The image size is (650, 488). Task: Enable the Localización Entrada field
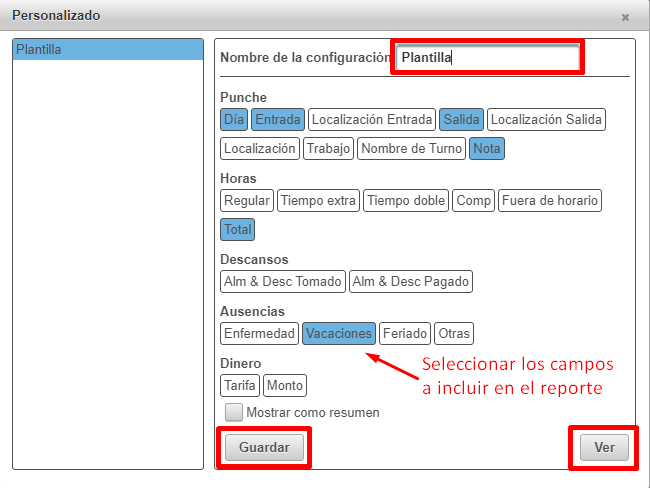pos(372,120)
